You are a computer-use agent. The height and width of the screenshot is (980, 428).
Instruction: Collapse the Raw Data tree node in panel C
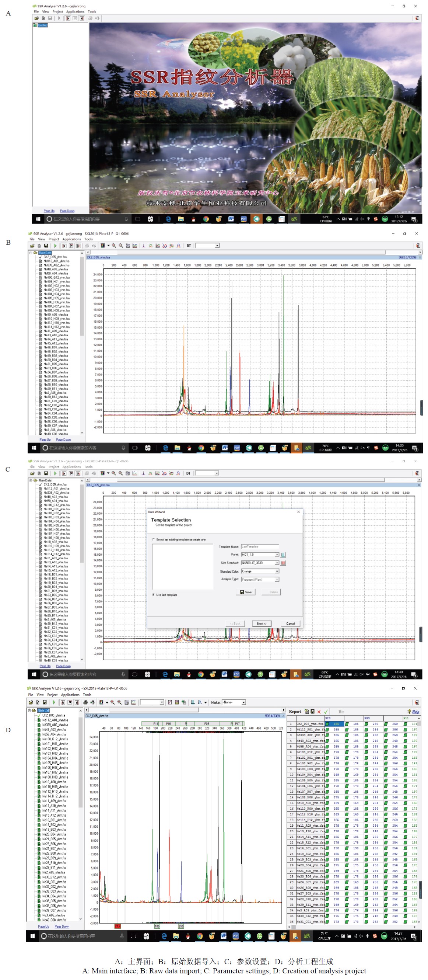coord(31,480)
